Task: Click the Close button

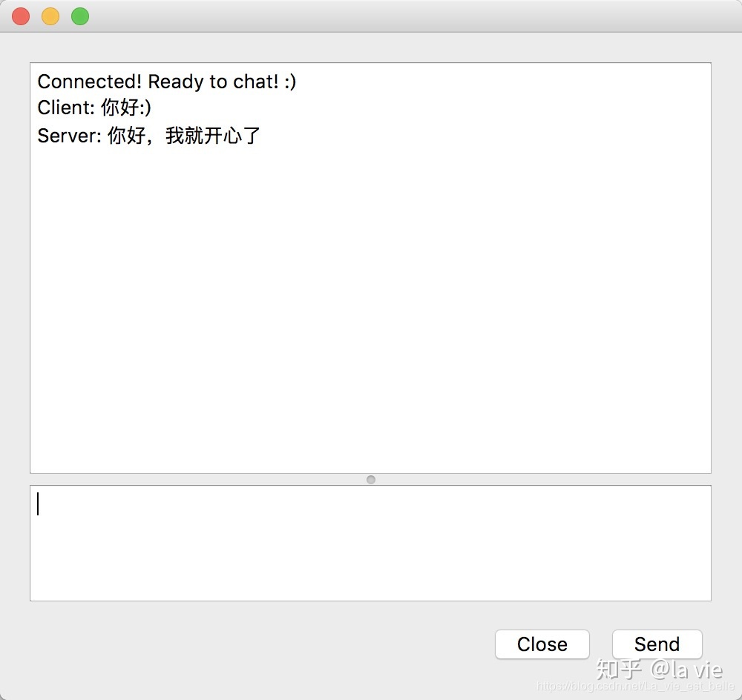Action: coord(542,644)
